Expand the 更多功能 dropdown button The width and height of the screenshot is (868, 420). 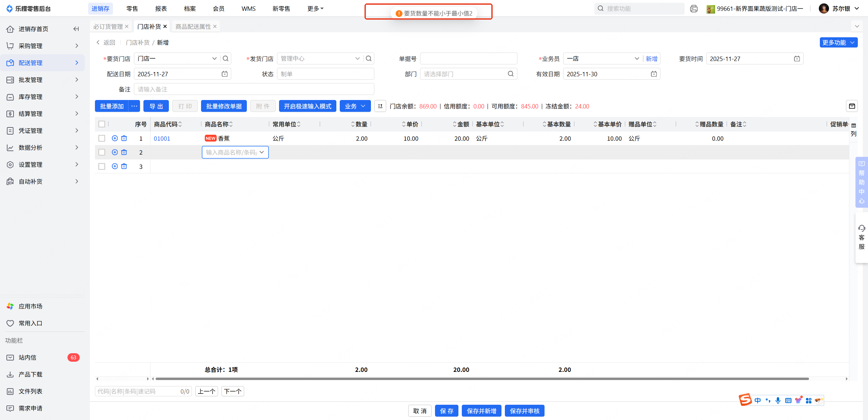[838, 43]
